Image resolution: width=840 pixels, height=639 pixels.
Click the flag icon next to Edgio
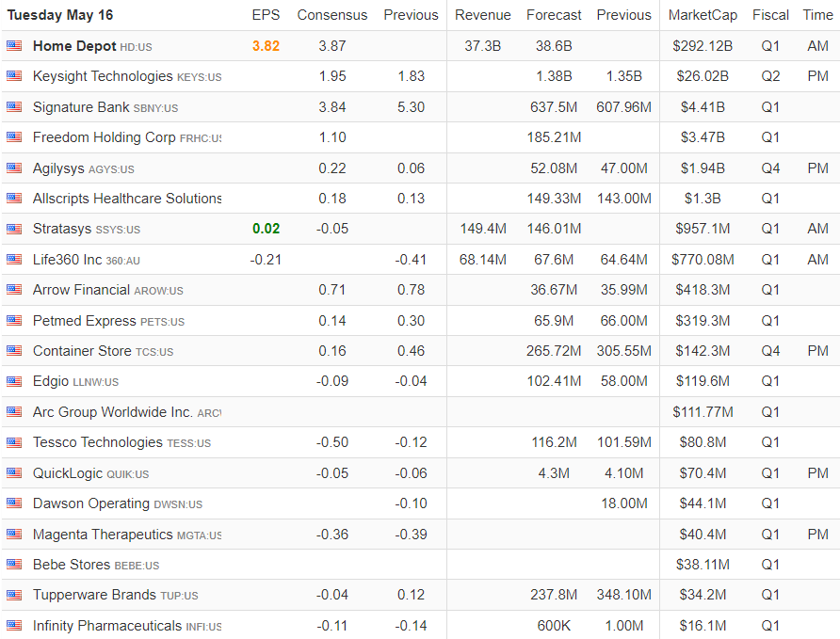[14, 381]
